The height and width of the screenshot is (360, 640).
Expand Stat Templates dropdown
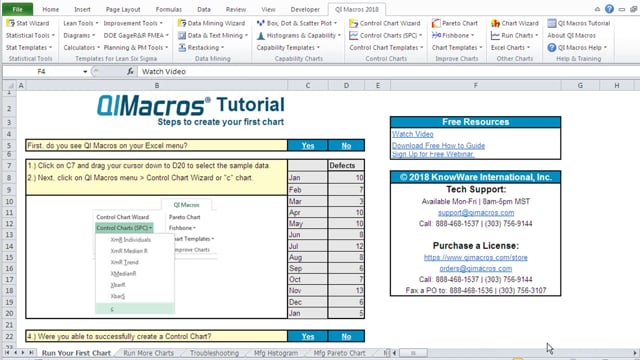point(29,48)
